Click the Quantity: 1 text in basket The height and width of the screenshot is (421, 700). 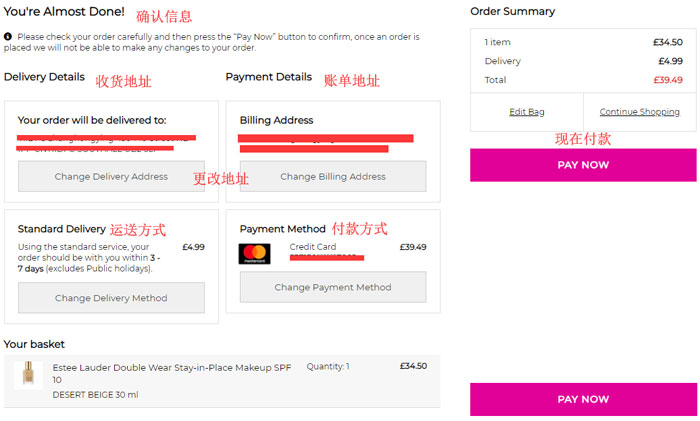(328, 367)
